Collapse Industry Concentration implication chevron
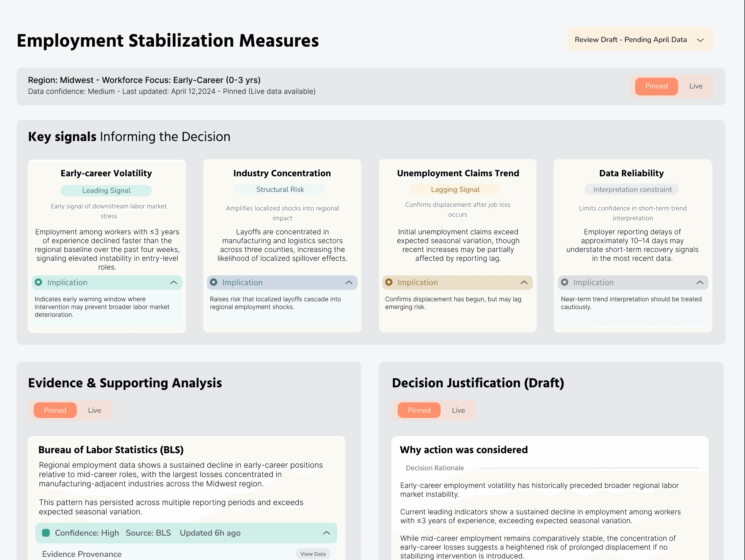The width and height of the screenshot is (745, 560). click(x=349, y=282)
